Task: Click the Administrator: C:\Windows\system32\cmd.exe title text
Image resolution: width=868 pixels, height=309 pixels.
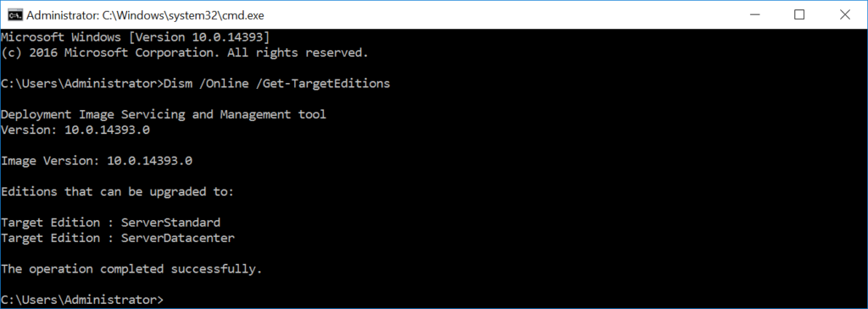Action: tap(145, 15)
